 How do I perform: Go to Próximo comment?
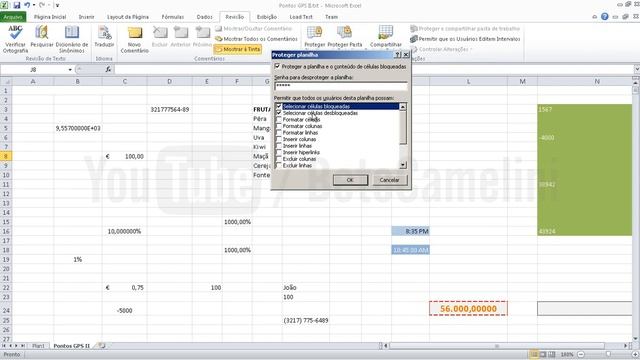point(202,33)
